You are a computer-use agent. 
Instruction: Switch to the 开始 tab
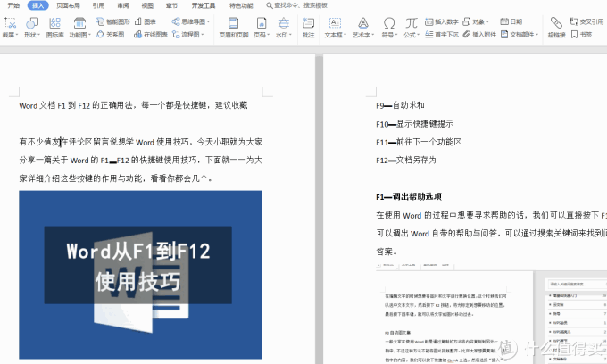pos(13,5)
